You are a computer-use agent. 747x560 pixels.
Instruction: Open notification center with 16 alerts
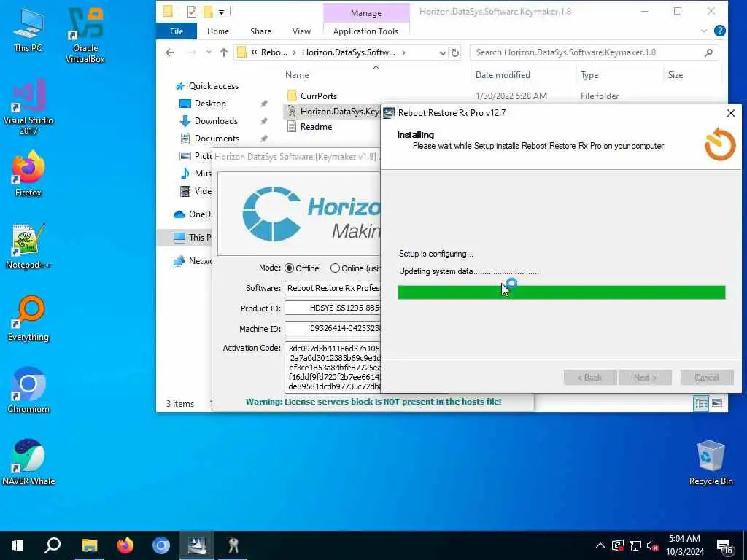click(x=724, y=546)
